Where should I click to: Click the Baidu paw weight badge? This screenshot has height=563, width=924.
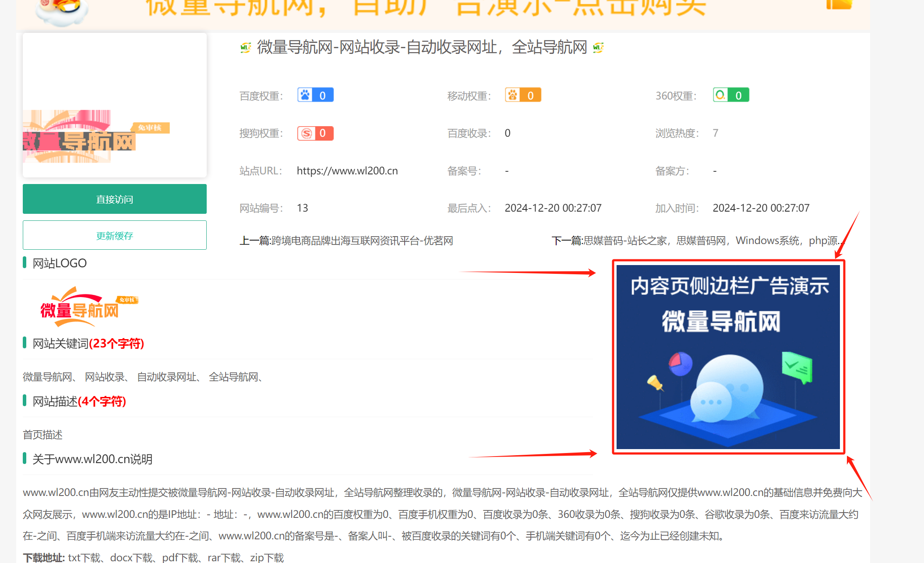click(x=315, y=95)
